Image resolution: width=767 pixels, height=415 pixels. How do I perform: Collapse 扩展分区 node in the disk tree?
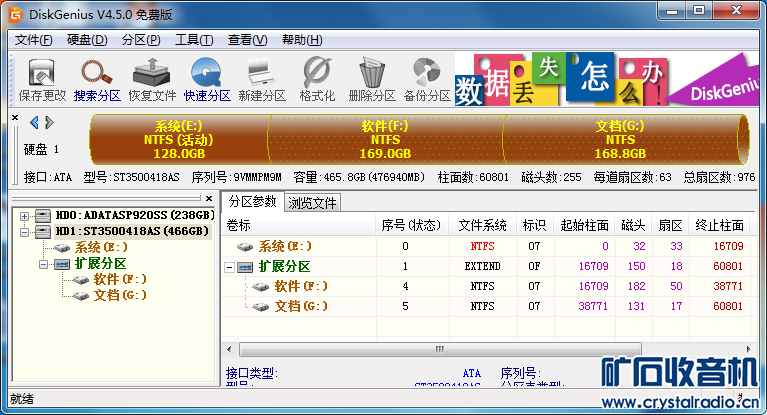(44, 264)
